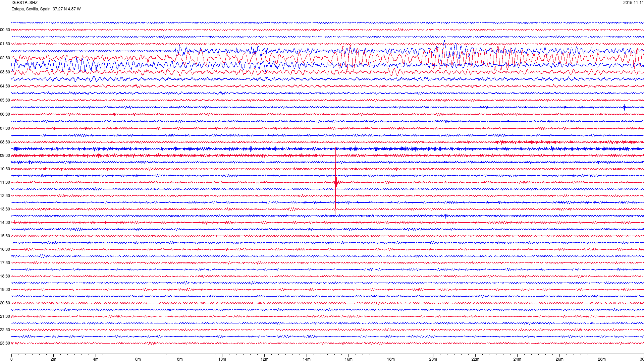Click the 22m tick on time axis
The image size is (644, 362).
point(475,359)
